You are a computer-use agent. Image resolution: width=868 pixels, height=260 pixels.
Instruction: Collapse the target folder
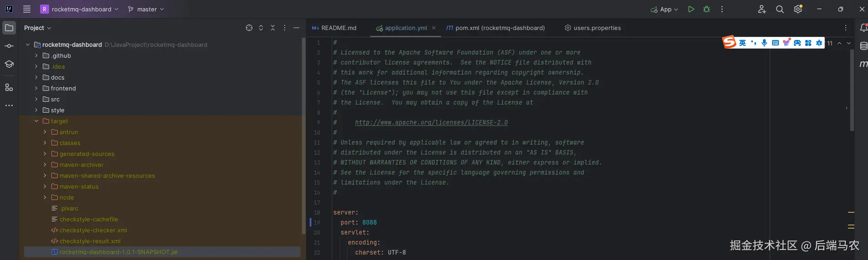[36, 121]
